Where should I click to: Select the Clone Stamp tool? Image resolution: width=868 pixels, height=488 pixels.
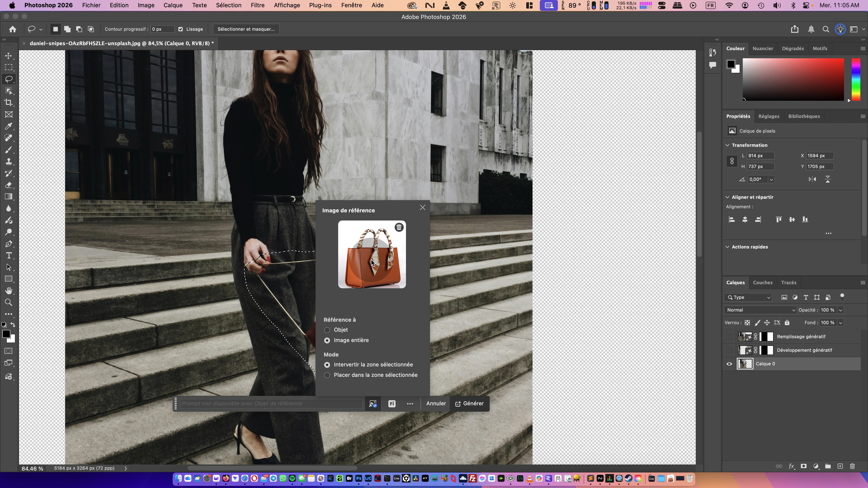(9, 162)
